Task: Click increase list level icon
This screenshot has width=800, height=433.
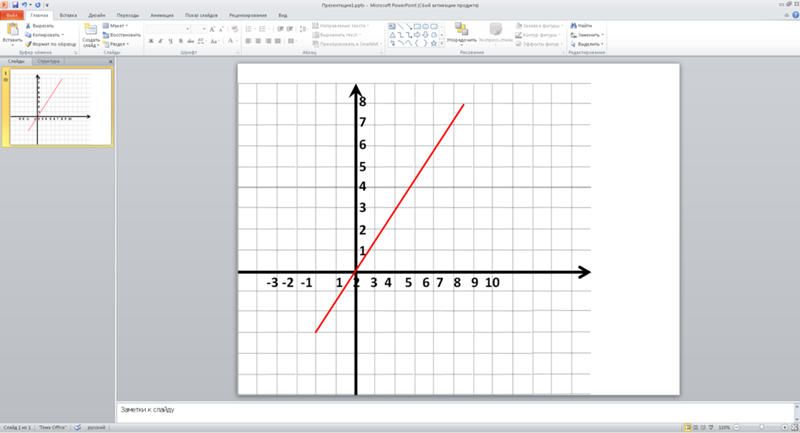Action: (x=290, y=29)
